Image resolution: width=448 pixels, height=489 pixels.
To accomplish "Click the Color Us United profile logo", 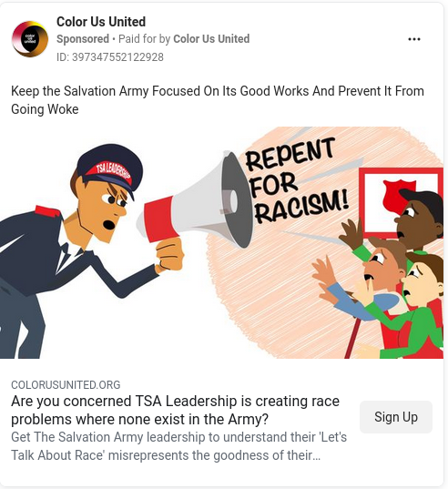I will (30, 39).
